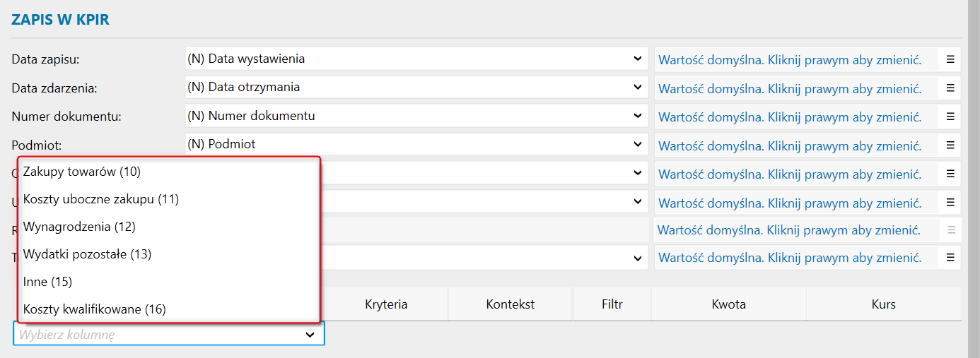Open the Podmiot dropdown list
980x358 pixels.
[x=638, y=144]
